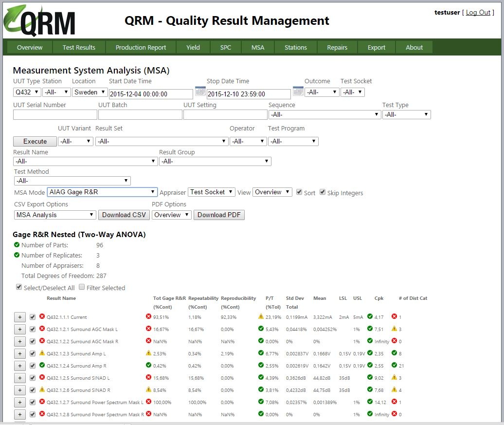The width and height of the screenshot is (504, 425).
Task: Click the Start Date Time input field
Action: [x=151, y=94]
